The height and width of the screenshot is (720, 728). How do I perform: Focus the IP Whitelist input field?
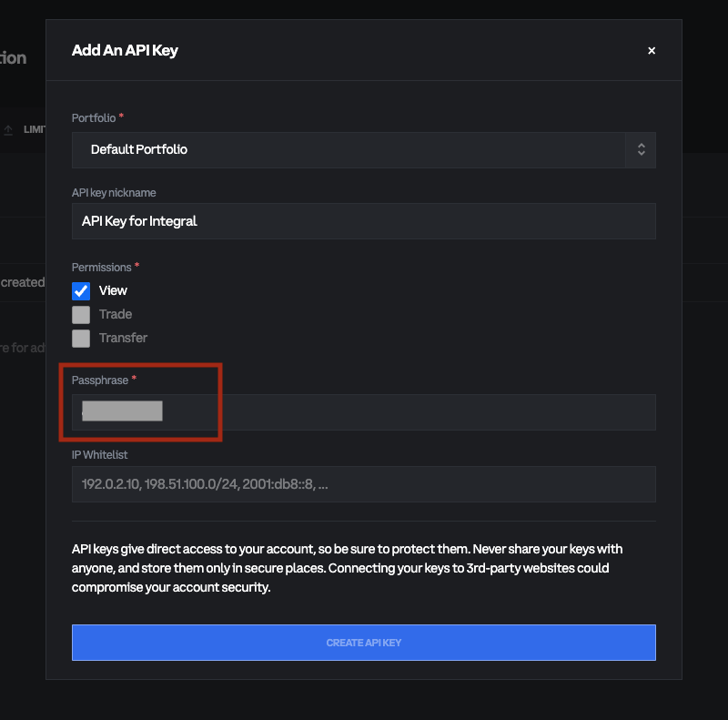tap(364, 484)
